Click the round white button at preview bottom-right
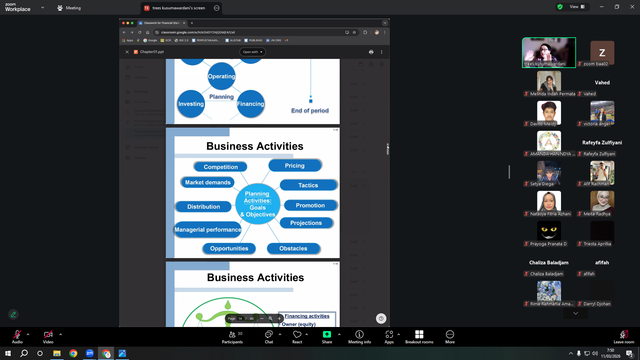 click(x=381, y=318)
